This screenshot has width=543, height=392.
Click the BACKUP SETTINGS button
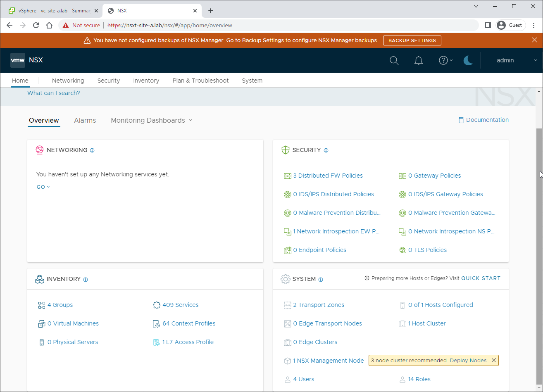[x=412, y=40]
